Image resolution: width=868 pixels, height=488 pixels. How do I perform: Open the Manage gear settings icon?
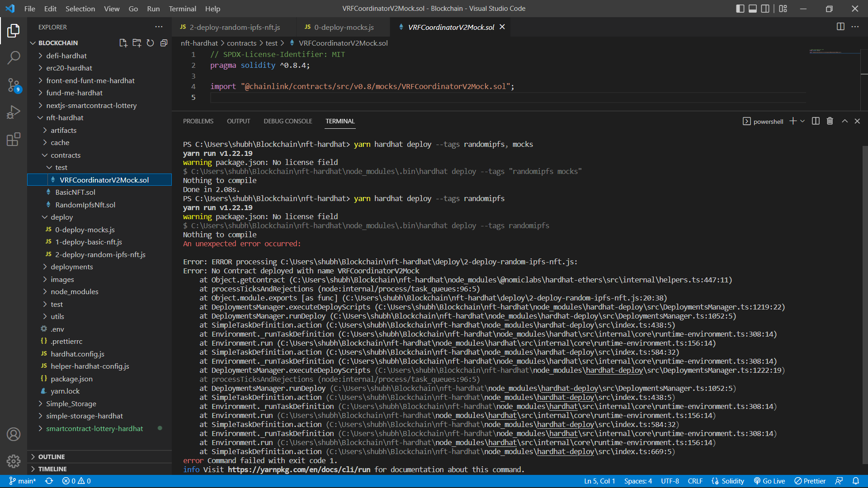[14, 461]
